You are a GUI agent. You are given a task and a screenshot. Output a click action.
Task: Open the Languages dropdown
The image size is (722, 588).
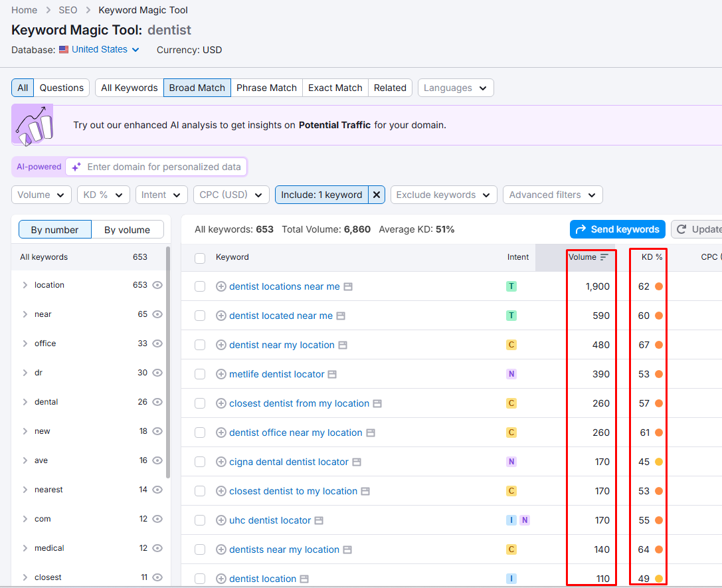[x=456, y=87]
